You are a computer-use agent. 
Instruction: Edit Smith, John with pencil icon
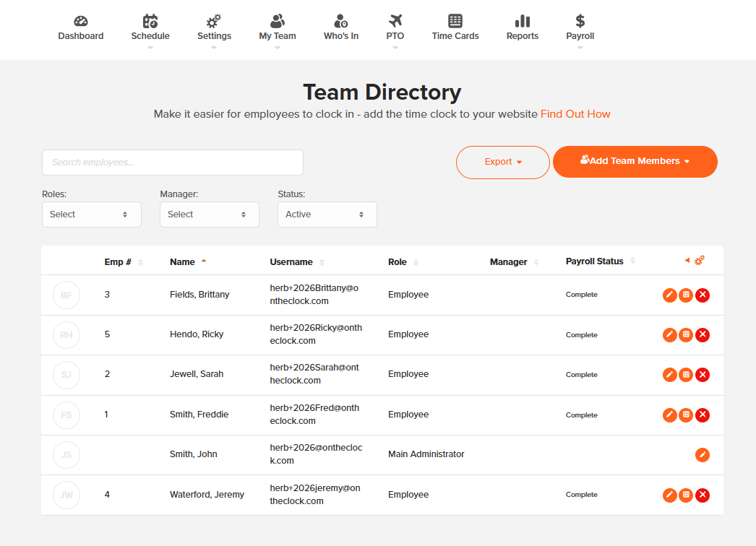[703, 454]
